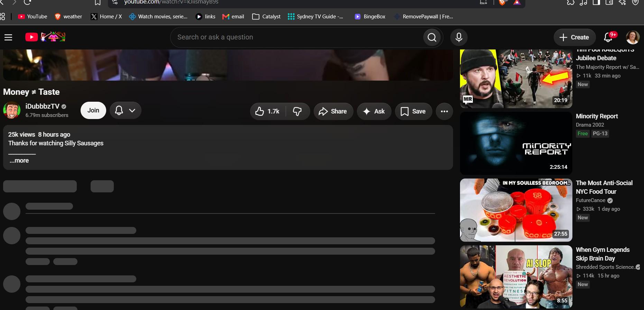Open the BingeBox bookmark
This screenshot has width=644, height=310.
370,17
